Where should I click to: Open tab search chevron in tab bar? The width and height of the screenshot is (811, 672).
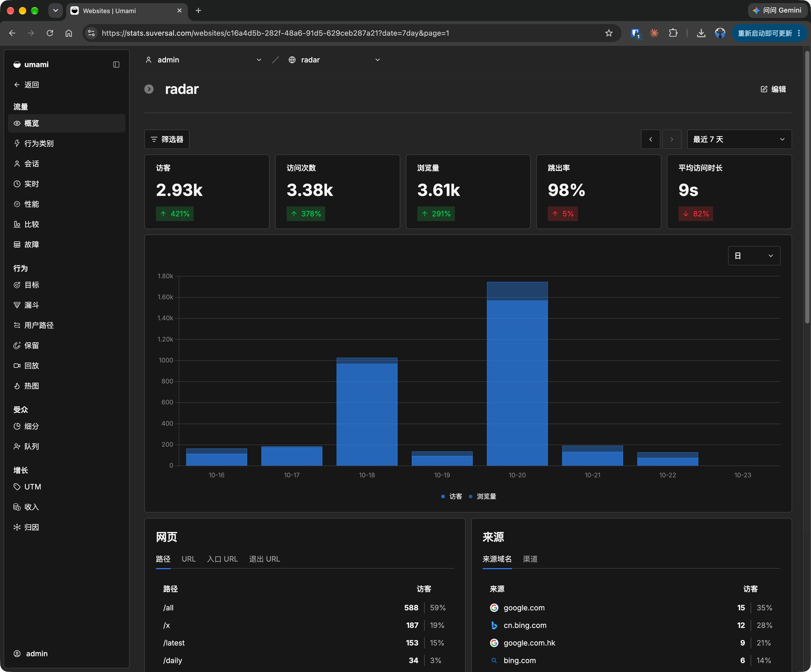55,11
